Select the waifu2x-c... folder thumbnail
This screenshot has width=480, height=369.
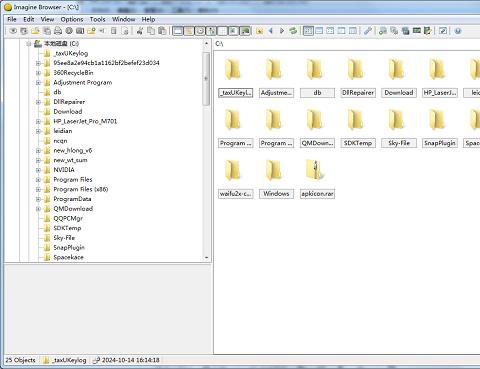(236, 179)
